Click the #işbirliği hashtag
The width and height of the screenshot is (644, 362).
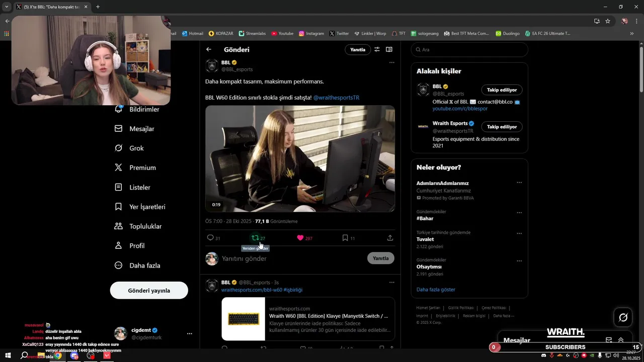point(293,290)
